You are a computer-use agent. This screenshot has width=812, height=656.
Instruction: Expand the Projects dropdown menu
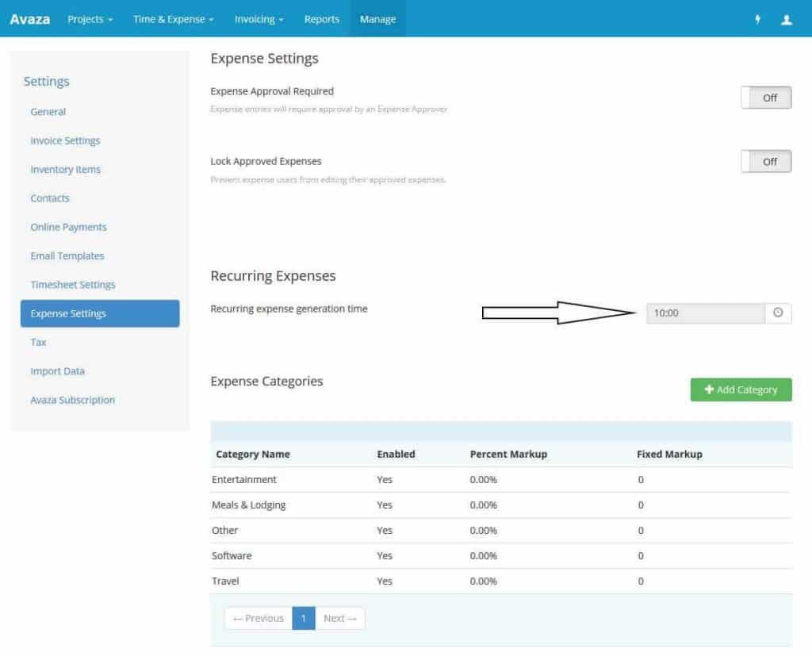[x=90, y=19]
